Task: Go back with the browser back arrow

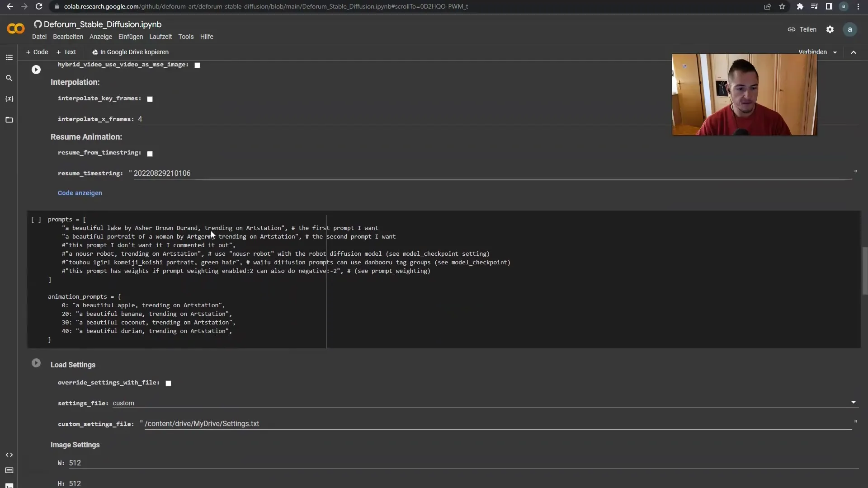Action: click(9, 6)
